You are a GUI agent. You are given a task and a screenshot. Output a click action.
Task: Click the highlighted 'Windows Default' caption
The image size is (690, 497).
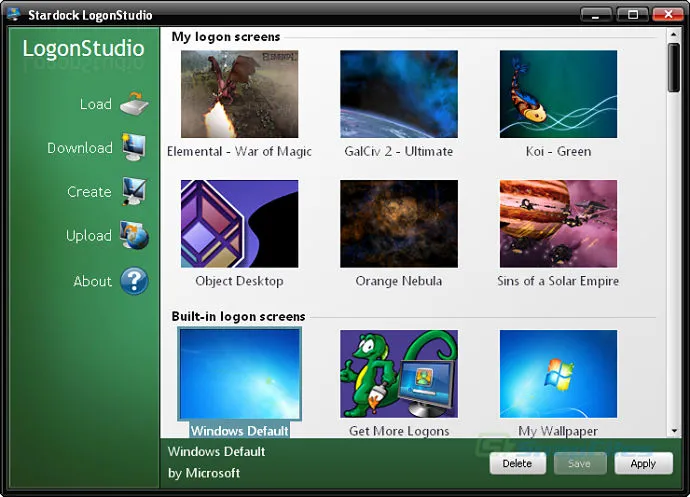(x=239, y=431)
